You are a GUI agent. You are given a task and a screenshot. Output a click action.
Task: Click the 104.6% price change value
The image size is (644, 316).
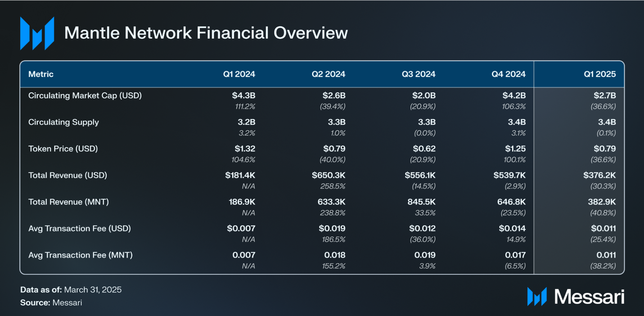(243, 160)
